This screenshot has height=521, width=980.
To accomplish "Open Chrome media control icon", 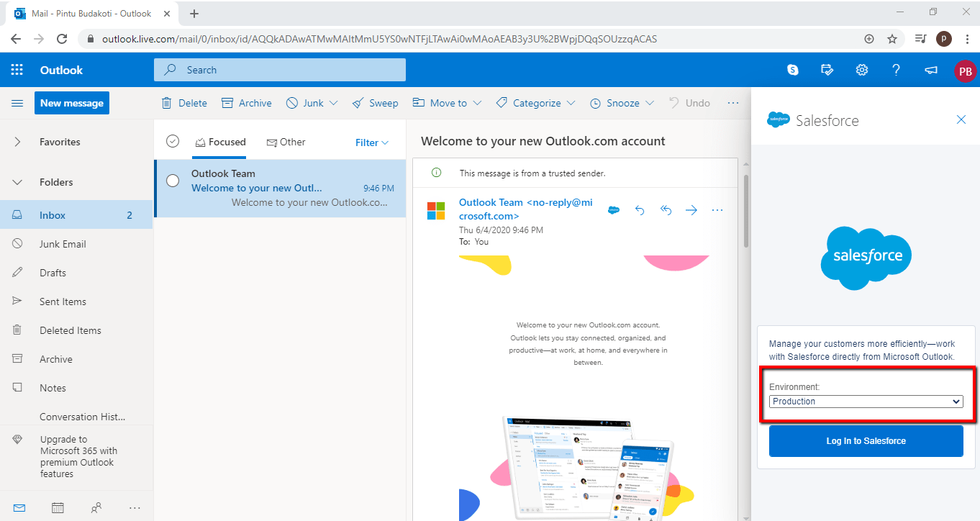I will click(920, 39).
